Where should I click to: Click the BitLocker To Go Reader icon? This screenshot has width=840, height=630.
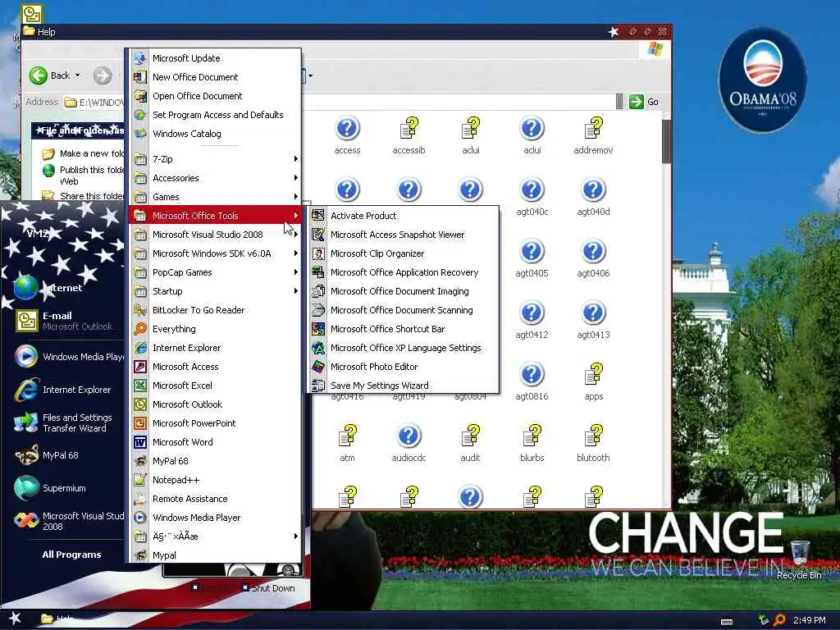tap(140, 309)
